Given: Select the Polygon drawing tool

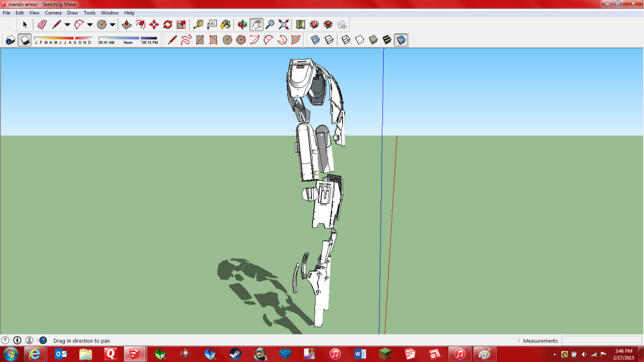Looking at the screenshot, I should 241,40.
